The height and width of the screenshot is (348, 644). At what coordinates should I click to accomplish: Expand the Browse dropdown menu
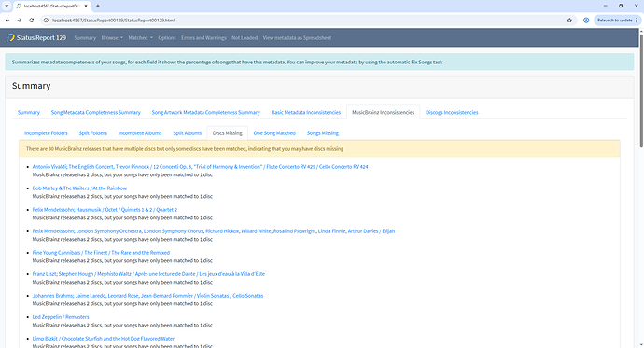112,37
